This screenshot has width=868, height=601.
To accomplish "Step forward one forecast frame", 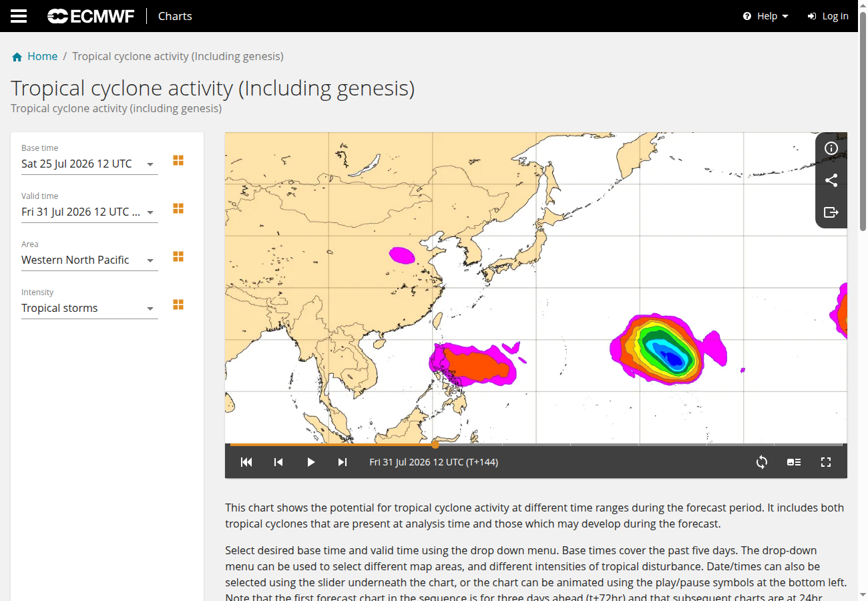I will coord(343,462).
